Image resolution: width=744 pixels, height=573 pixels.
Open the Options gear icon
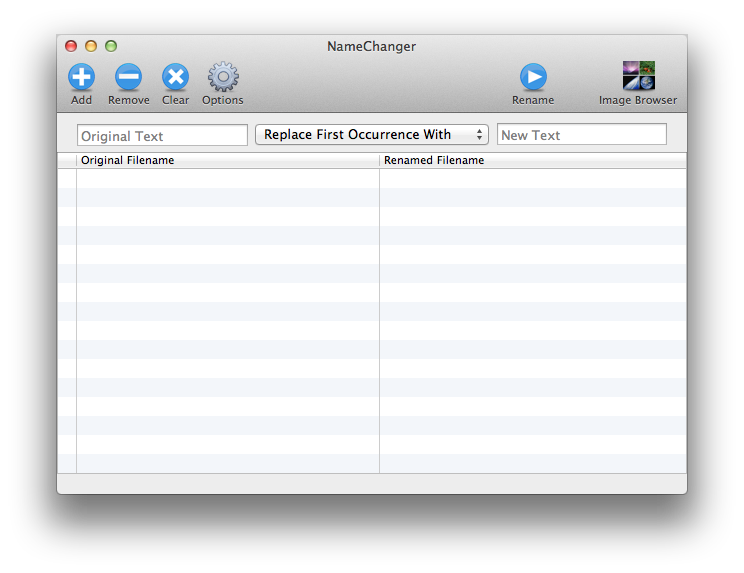223,77
